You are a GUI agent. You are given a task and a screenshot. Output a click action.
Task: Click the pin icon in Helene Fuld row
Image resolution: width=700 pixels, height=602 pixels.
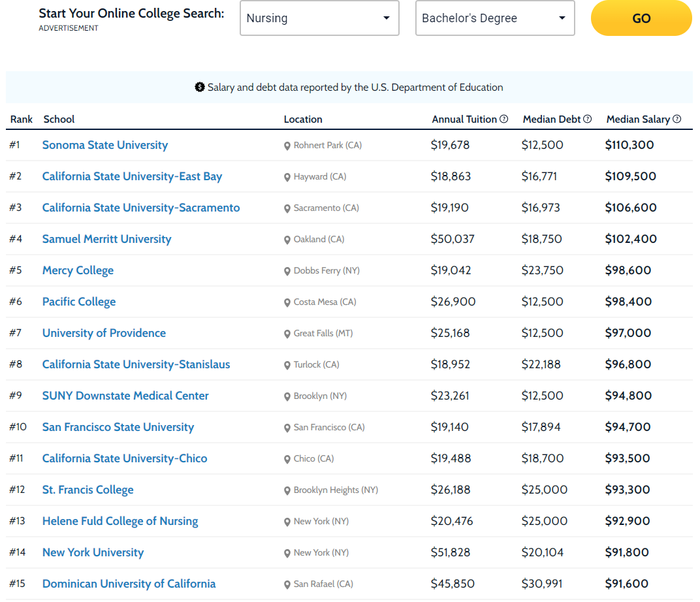coord(287,522)
